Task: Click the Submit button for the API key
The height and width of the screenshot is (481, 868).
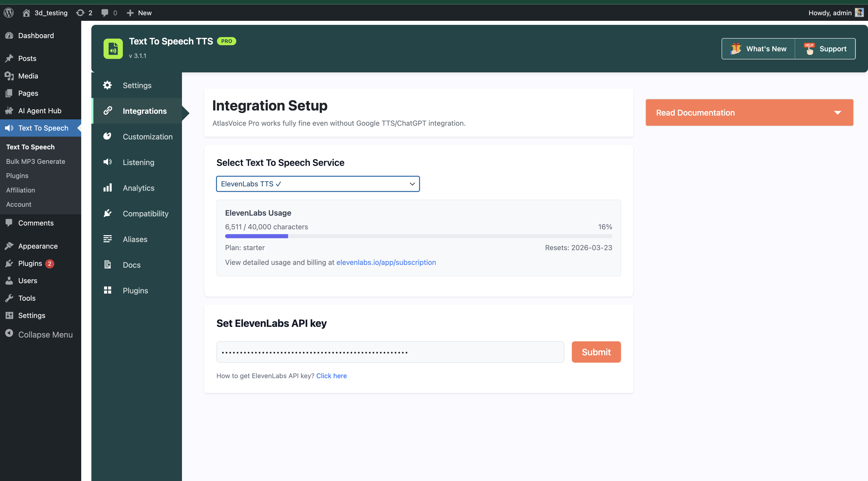Action: 596,351
